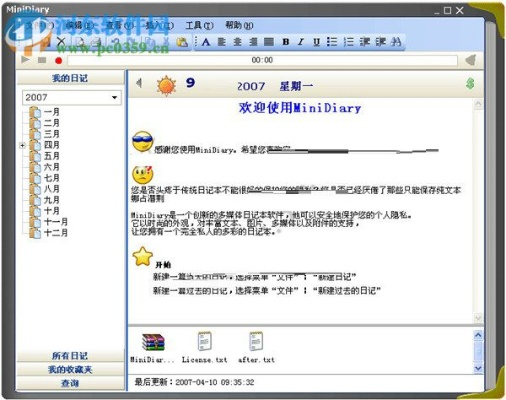Expand the 四月 tree node

(22, 145)
